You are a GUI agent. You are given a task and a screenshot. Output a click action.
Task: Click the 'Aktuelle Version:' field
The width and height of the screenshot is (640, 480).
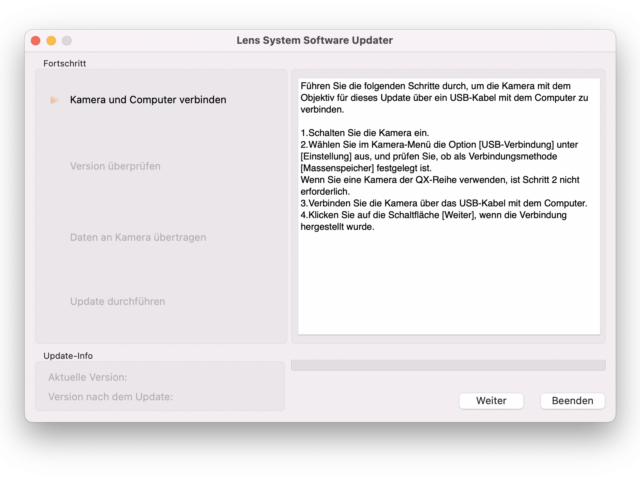coord(88,377)
